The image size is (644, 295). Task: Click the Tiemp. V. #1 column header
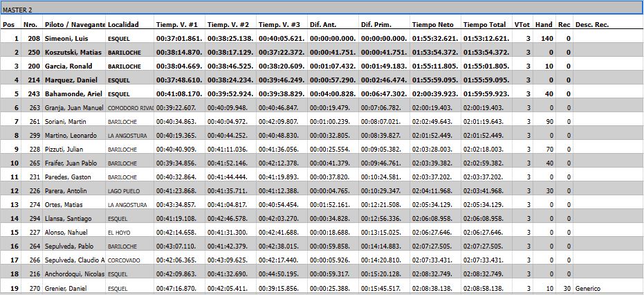(178, 25)
